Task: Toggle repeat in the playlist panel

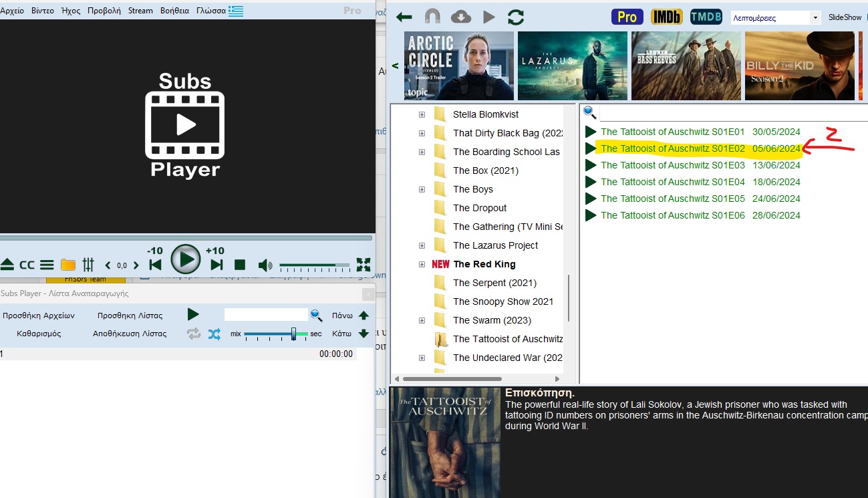Action: (x=194, y=334)
